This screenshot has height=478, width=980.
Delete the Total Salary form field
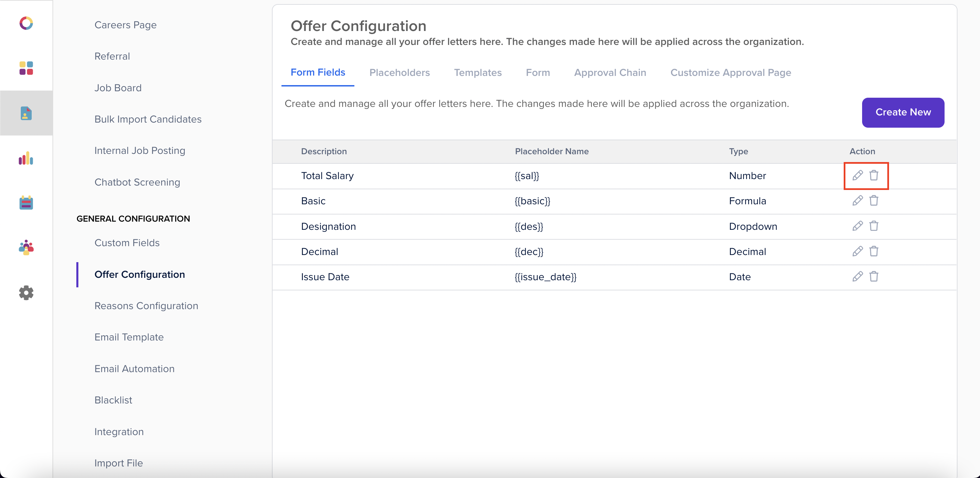874,176
